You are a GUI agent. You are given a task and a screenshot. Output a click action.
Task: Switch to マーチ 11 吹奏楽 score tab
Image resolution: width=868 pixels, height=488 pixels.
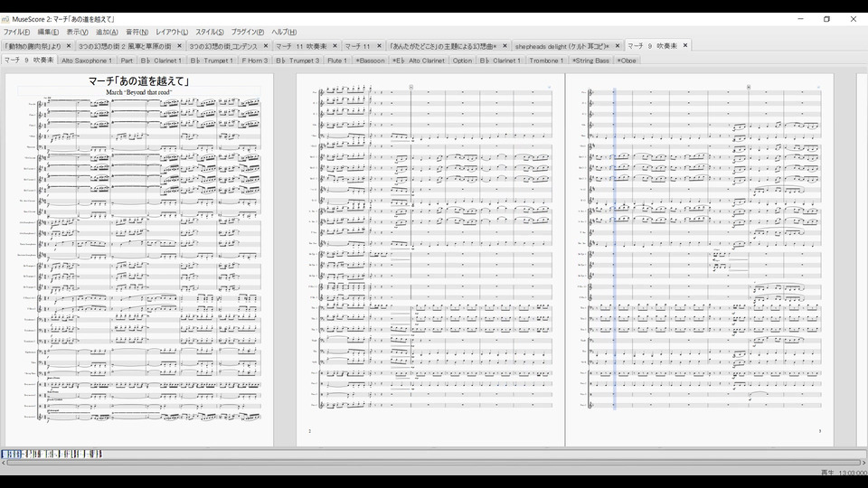click(301, 46)
